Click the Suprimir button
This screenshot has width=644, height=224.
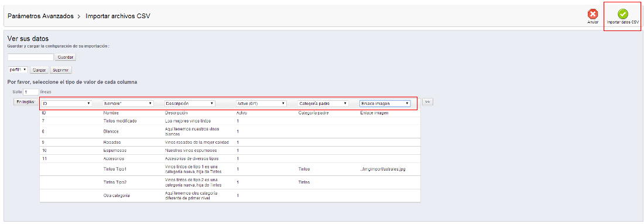click(61, 70)
